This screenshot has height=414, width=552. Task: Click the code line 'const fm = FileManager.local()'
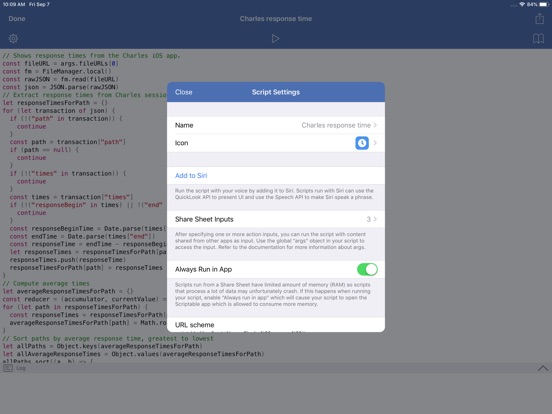pos(57,71)
